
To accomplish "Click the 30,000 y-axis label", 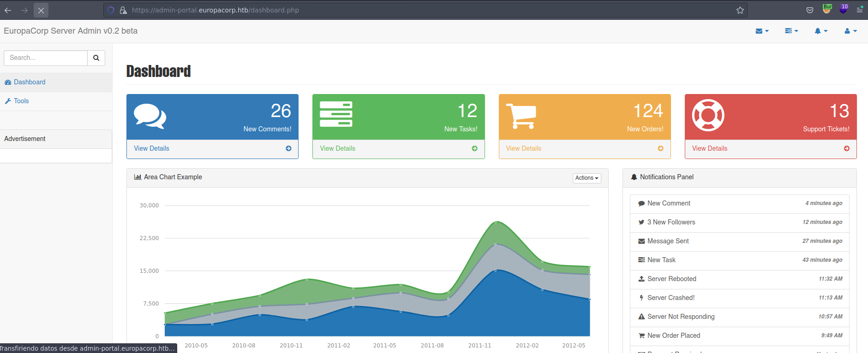I will click(x=149, y=206).
